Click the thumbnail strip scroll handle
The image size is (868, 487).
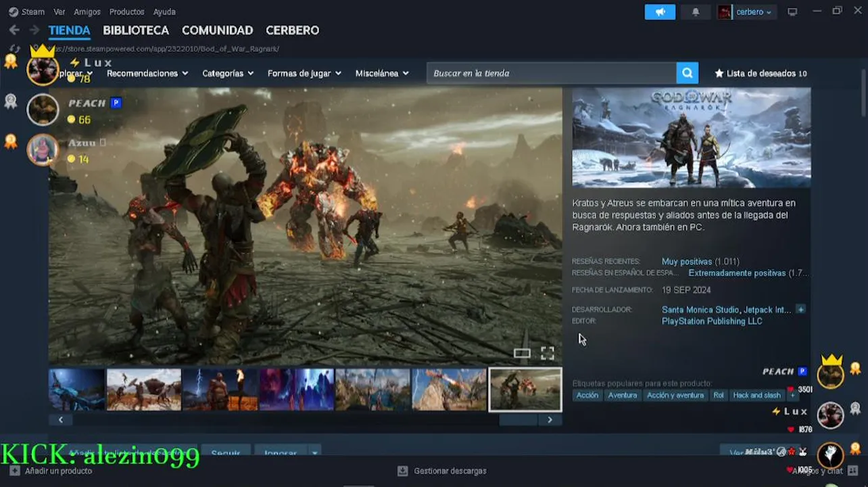pos(518,420)
